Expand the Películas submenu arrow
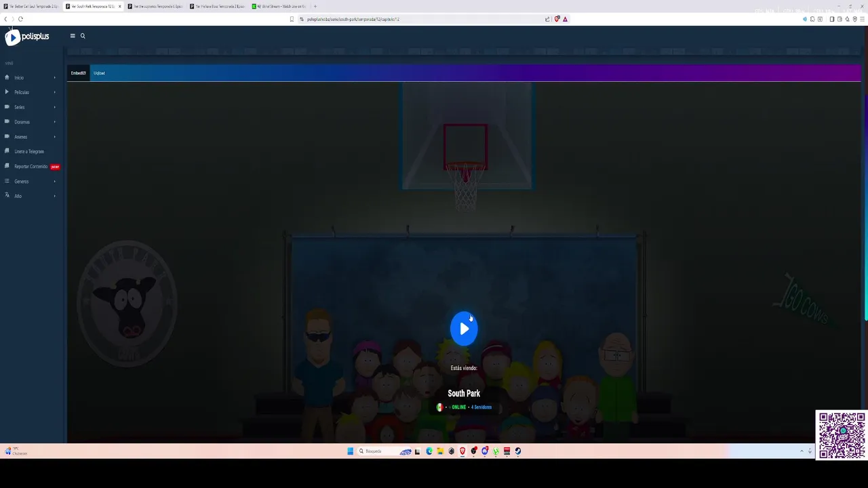 tap(55, 92)
